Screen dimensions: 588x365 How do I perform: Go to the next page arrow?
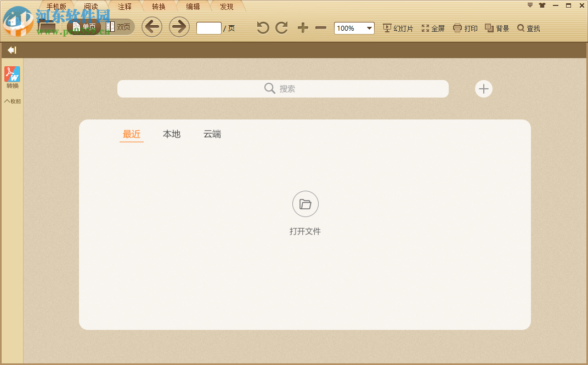click(x=179, y=26)
